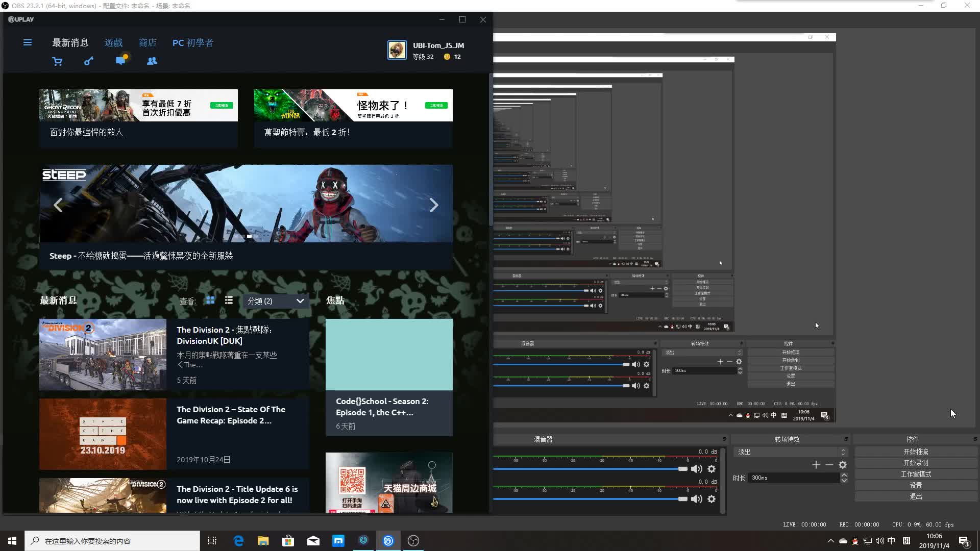Open the Uplay hamburger menu
Image resolution: width=980 pixels, height=551 pixels.
click(28, 43)
